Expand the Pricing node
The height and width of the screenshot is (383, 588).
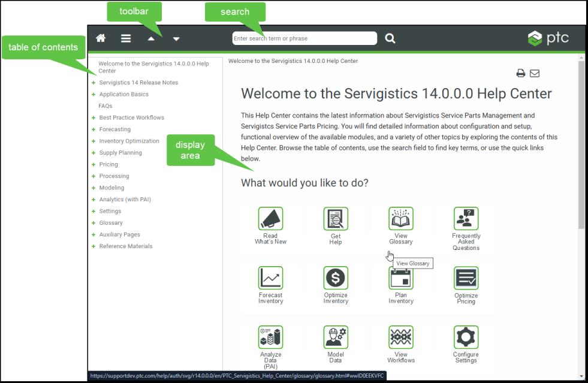click(94, 164)
